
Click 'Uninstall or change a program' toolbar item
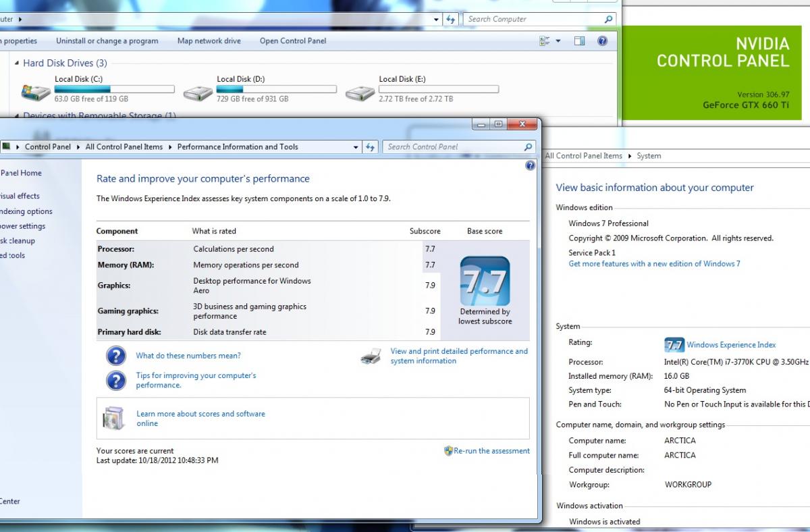click(x=107, y=41)
